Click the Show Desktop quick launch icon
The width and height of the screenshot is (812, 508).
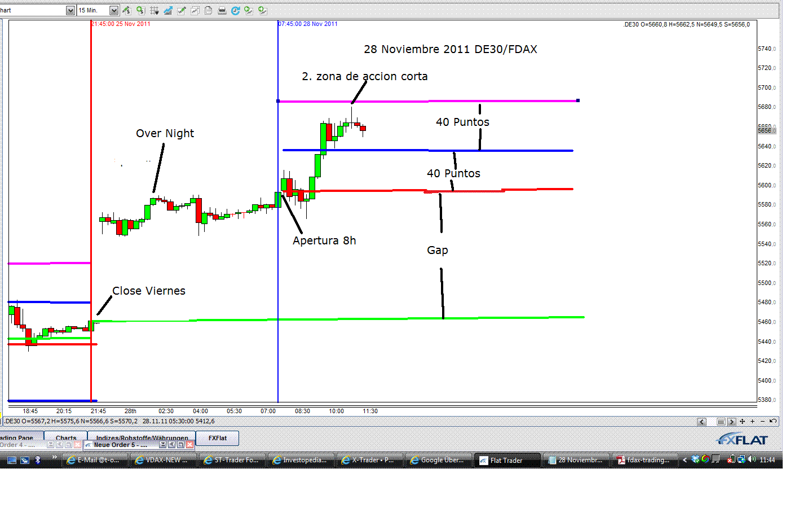coord(11,460)
